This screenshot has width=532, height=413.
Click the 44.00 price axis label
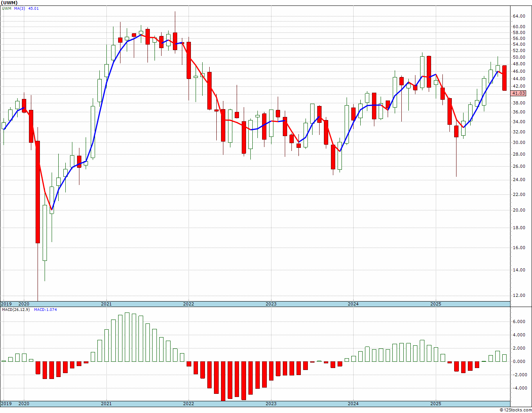pos(519,79)
